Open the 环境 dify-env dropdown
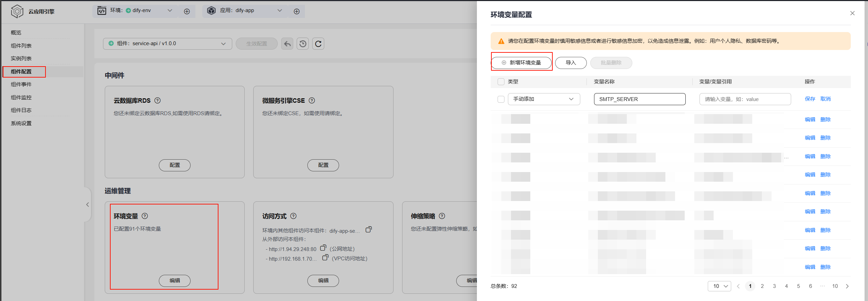The image size is (868, 301). (x=135, y=11)
